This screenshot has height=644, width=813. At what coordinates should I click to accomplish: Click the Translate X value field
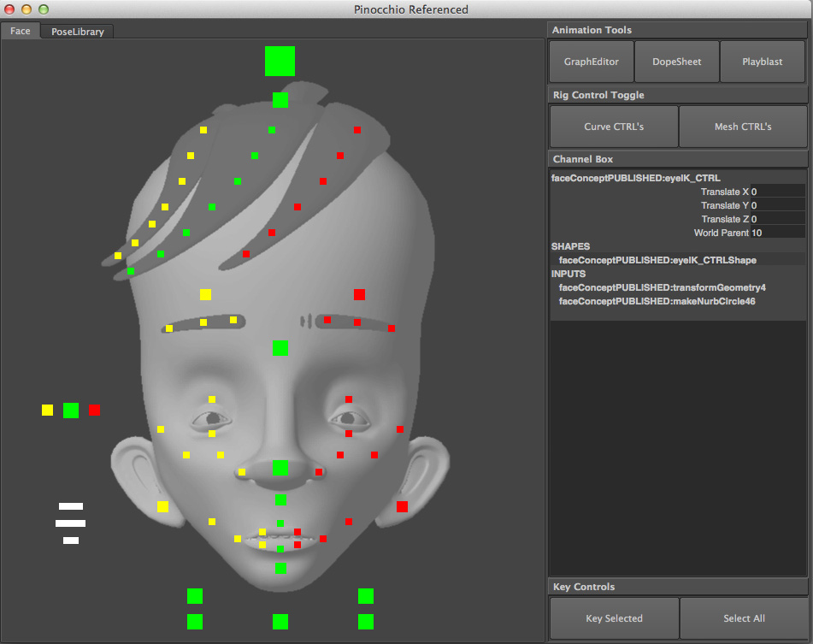777,192
